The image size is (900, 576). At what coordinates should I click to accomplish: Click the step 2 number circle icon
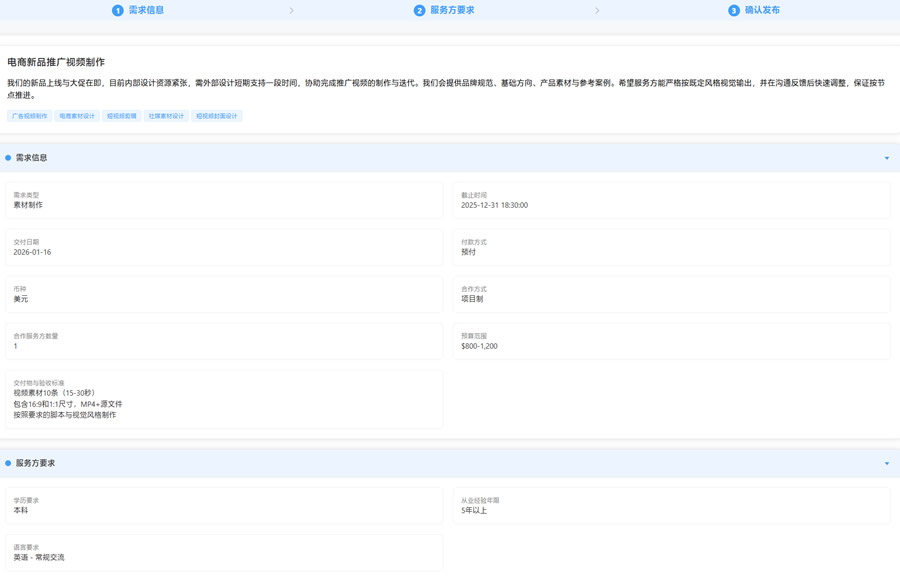tap(420, 10)
